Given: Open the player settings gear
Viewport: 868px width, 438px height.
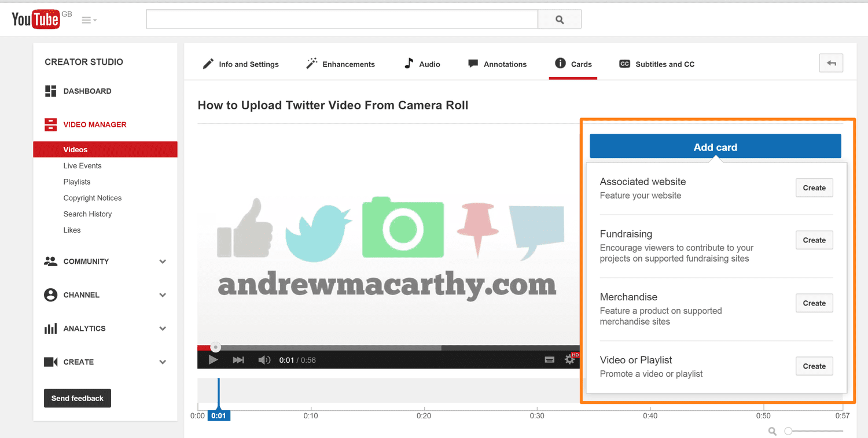Looking at the screenshot, I should 569,359.
